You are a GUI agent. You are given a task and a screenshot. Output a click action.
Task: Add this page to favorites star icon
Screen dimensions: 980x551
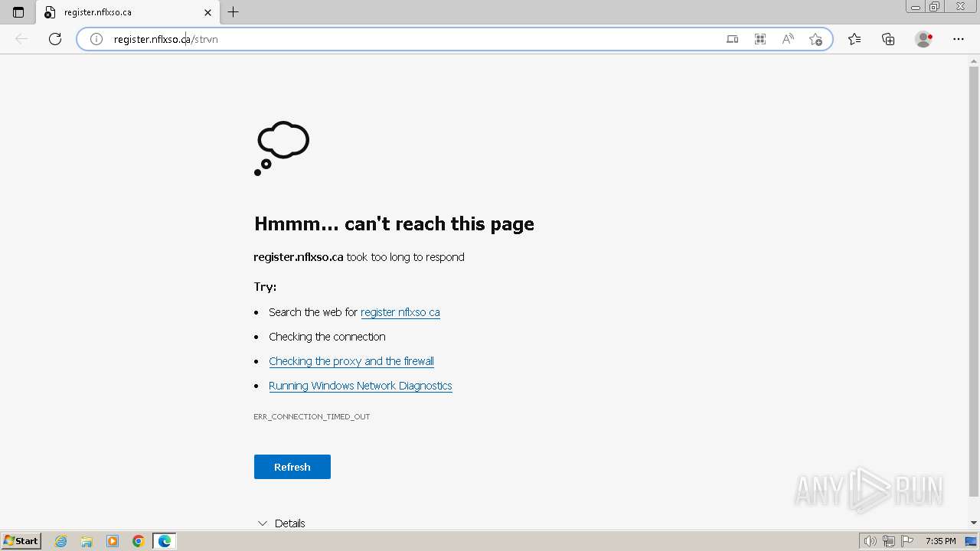815,39
